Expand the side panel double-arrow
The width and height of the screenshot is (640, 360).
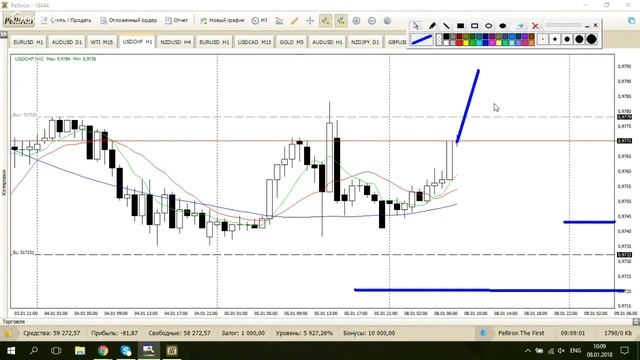pyautogui.click(x=4, y=35)
